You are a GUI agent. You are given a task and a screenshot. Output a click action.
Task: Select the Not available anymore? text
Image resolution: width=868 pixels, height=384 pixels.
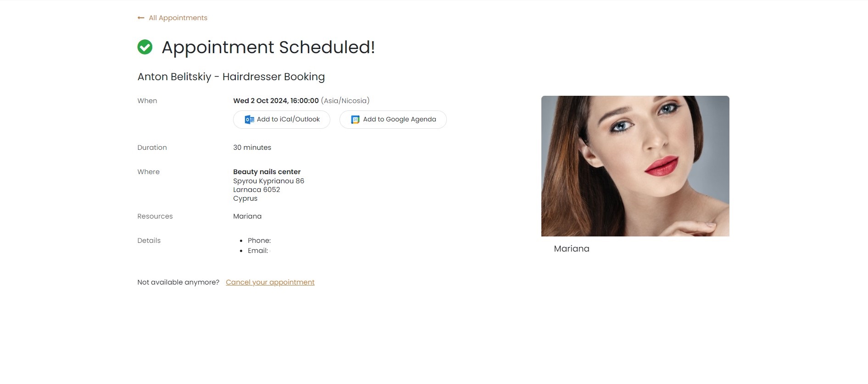coord(178,282)
